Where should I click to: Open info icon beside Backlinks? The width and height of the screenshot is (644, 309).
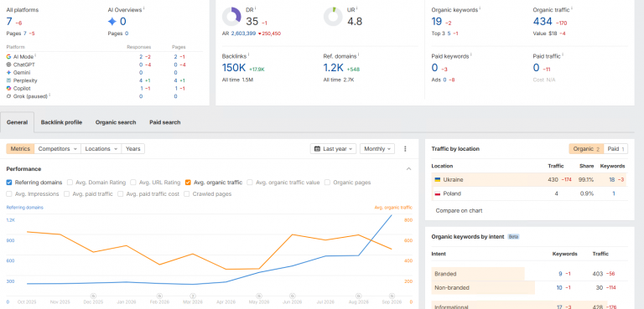[x=249, y=54]
